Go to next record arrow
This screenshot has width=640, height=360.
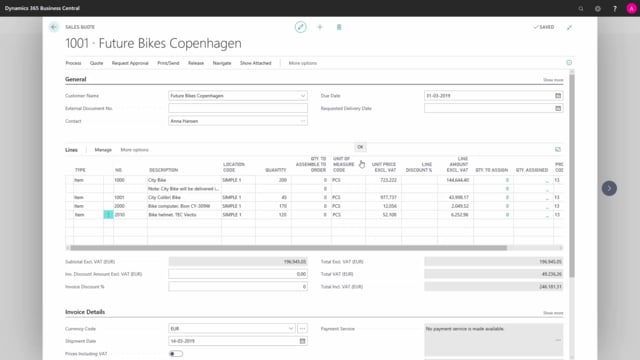coord(609,188)
